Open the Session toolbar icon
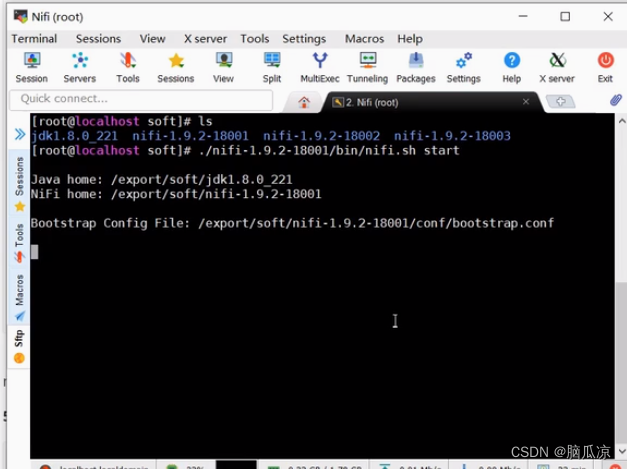The width and height of the screenshot is (627, 469). pyautogui.click(x=32, y=68)
